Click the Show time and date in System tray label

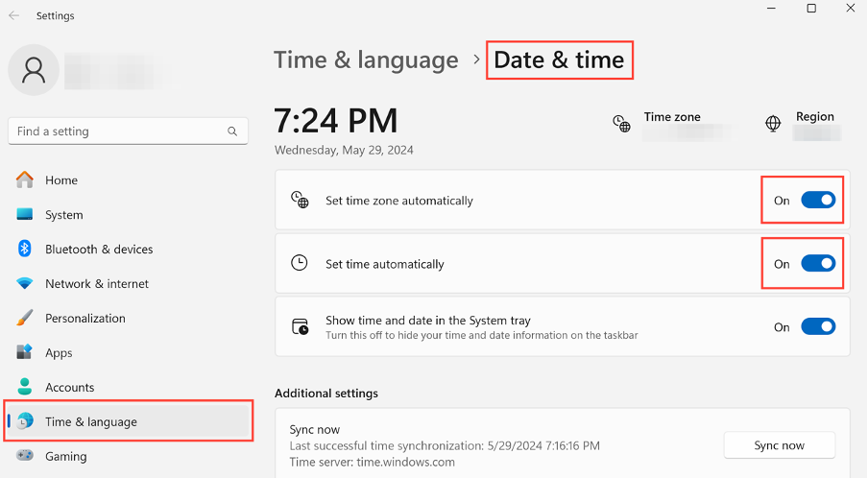[428, 321]
